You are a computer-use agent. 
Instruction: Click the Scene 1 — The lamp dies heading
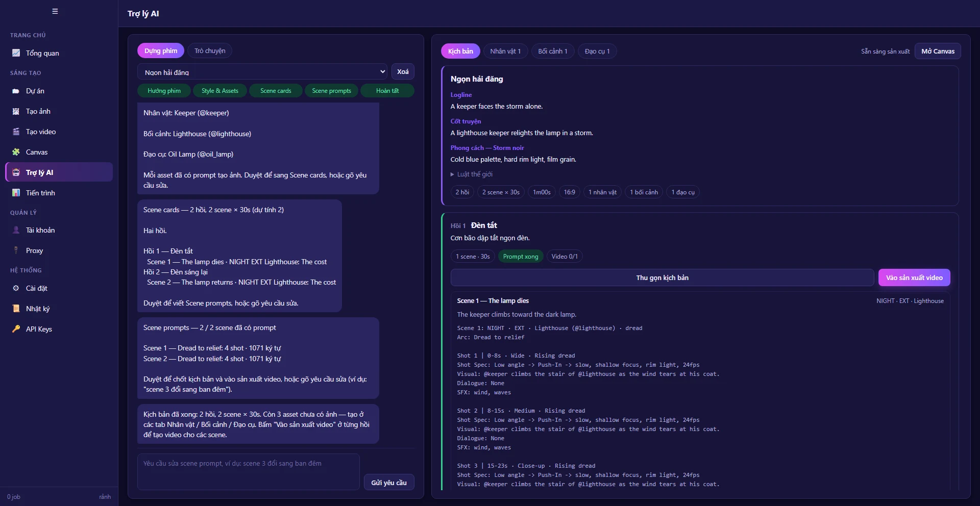pos(493,301)
